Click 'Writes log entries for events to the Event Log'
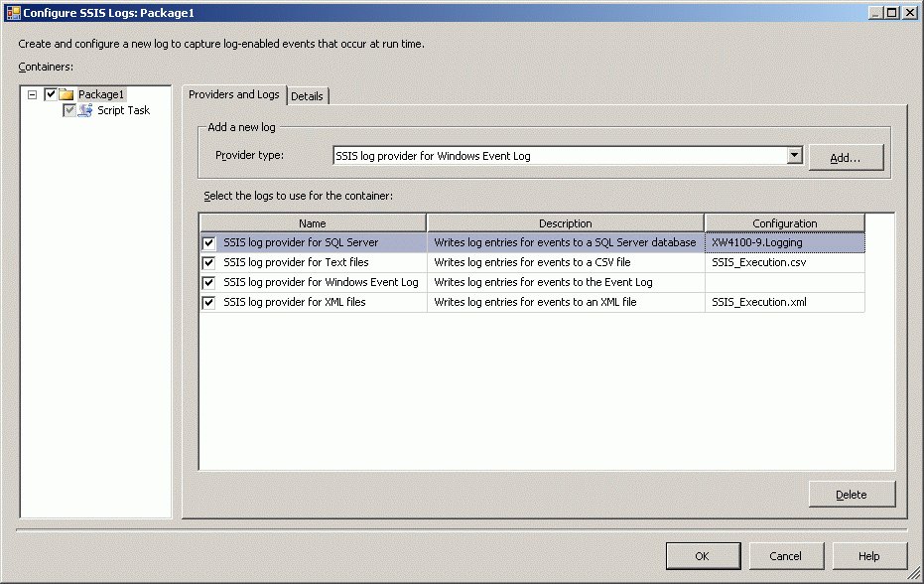This screenshot has height=584, width=924. click(543, 282)
